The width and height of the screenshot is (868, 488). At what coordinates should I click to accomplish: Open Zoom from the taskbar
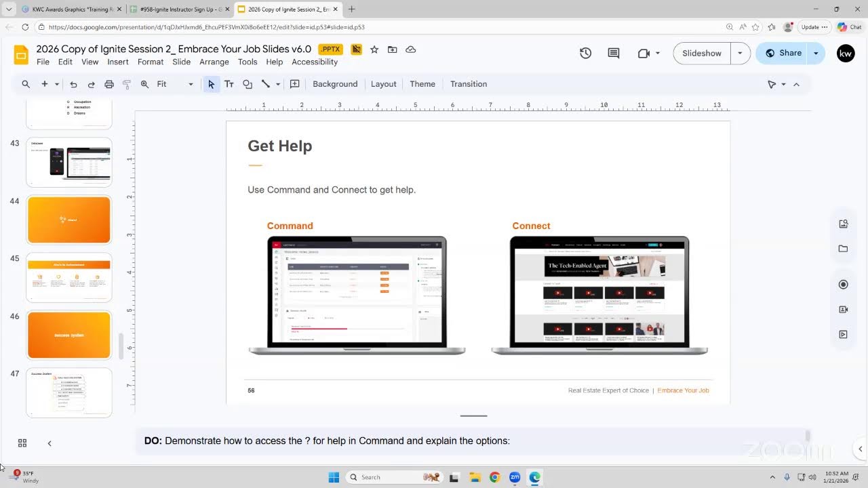[515, 477]
